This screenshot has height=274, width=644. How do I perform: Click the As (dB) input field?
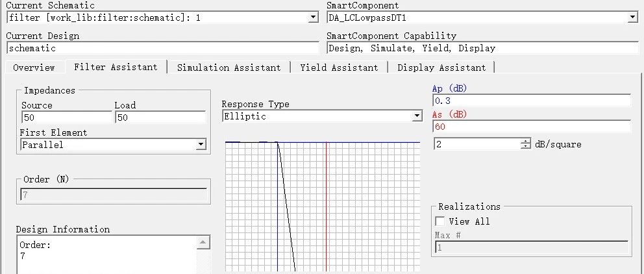tap(531, 127)
